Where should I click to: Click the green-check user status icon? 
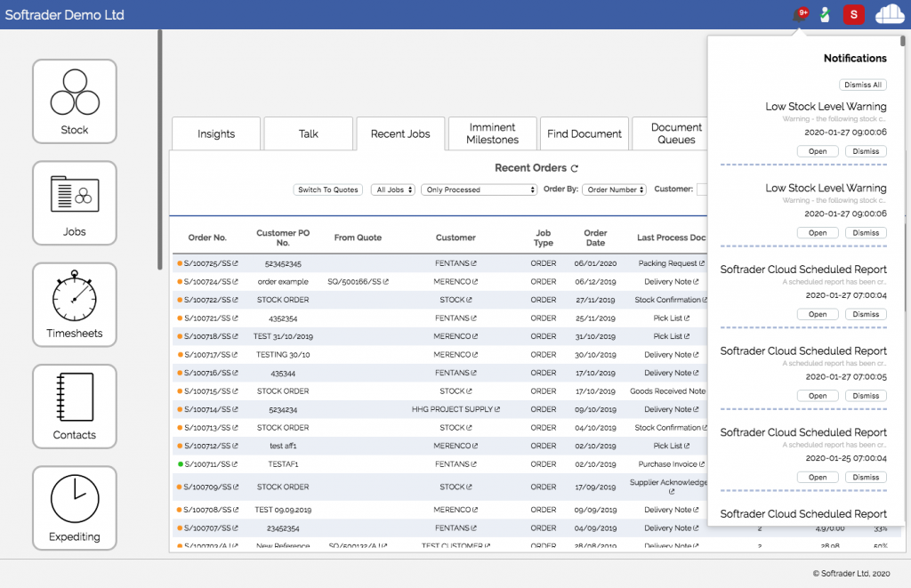(x=823, y=14)
